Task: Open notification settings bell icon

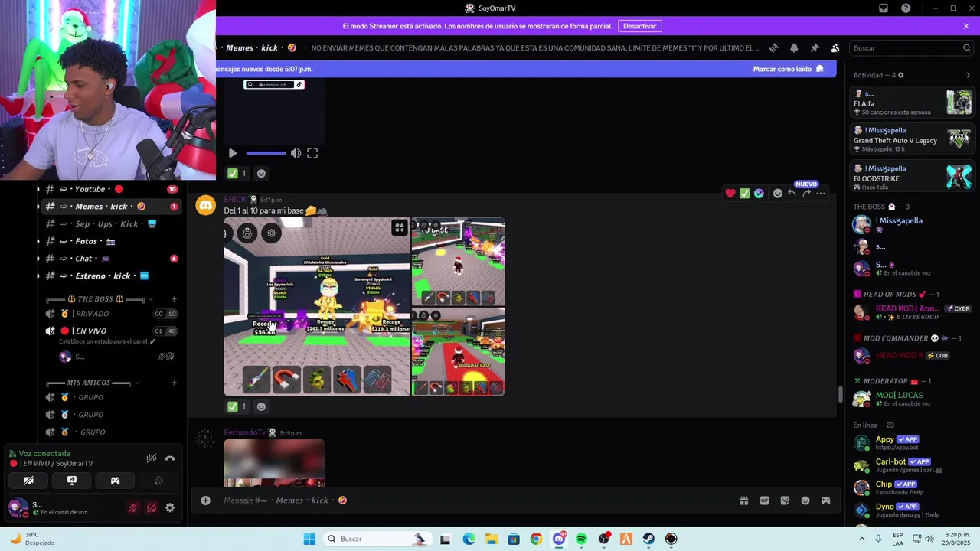Action: pyautogui.click(x=794, y=47)
